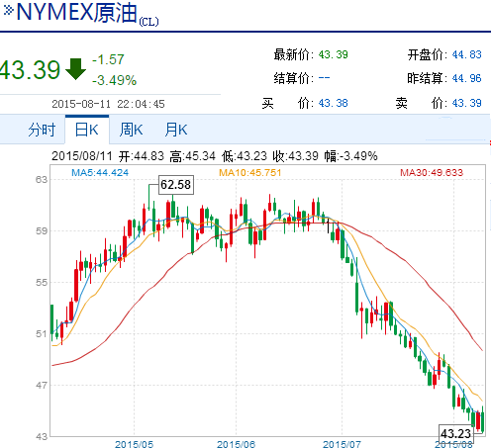This screenshot has width=491, height=448.
Task: Click the (CL) contract code label
Action: point(148,22)
